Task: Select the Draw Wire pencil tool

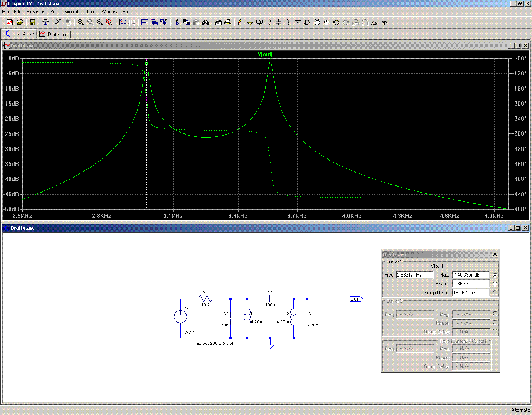Action: click(240, 22)
